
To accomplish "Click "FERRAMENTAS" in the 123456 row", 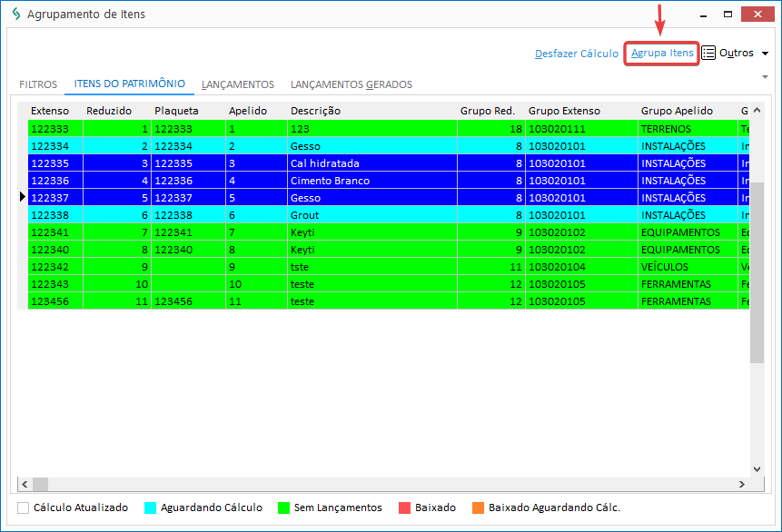I will tap(688, 301).
